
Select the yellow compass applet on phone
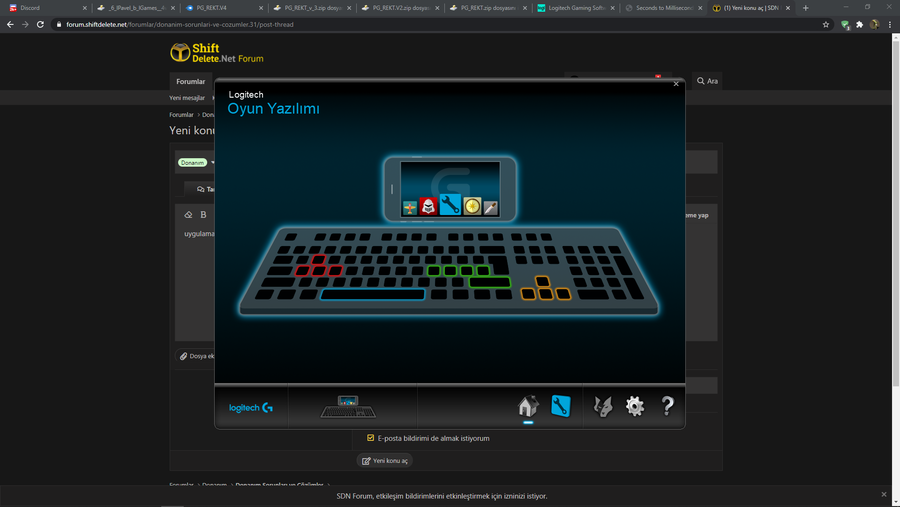[472, 206]
